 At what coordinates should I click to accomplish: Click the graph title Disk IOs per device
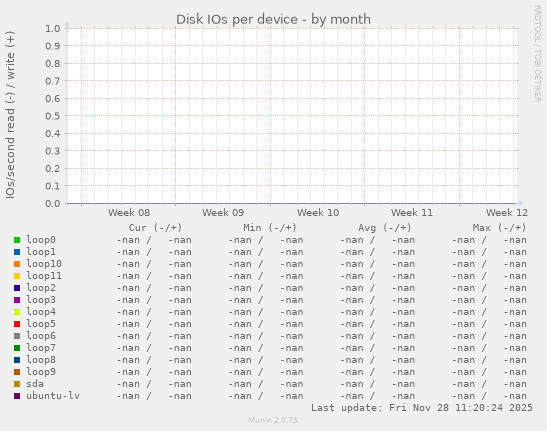[x=273, y=19]
